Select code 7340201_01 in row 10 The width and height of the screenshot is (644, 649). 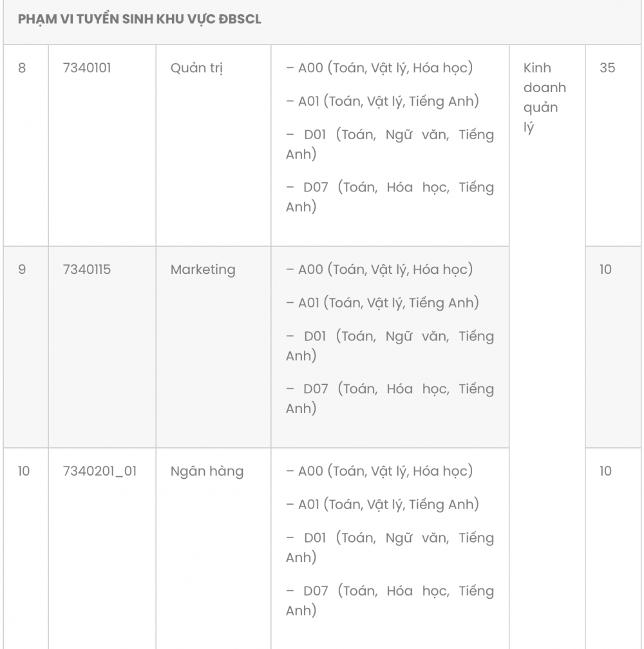[x=100, y=471]
